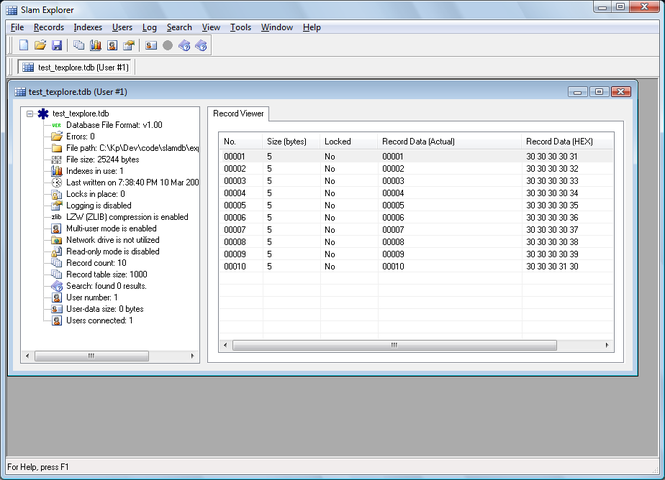665x480 pixels.
Task: Click the clock icon beside Last written
Action: pyautogui.click(x=57, y=182)
